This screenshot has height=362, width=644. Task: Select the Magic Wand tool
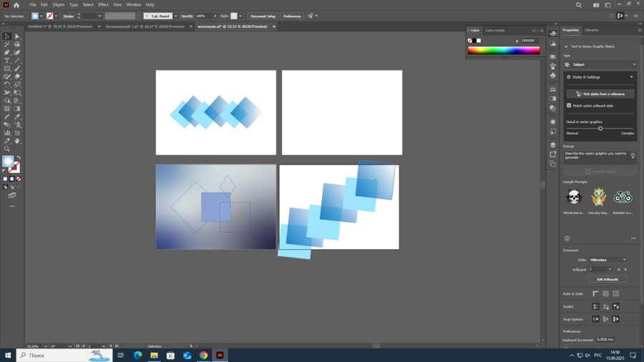tap(7, 44)
